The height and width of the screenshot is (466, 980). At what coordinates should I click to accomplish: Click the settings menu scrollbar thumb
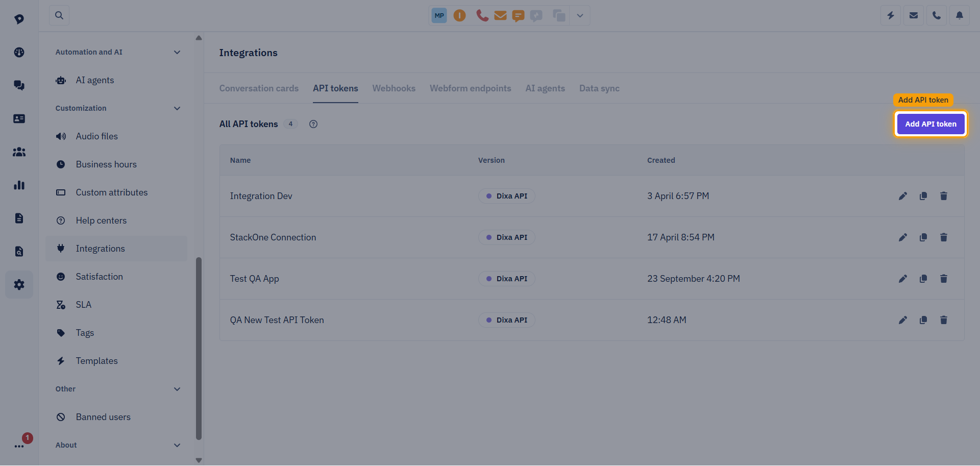pyautogui.click(x=199, y=348)
